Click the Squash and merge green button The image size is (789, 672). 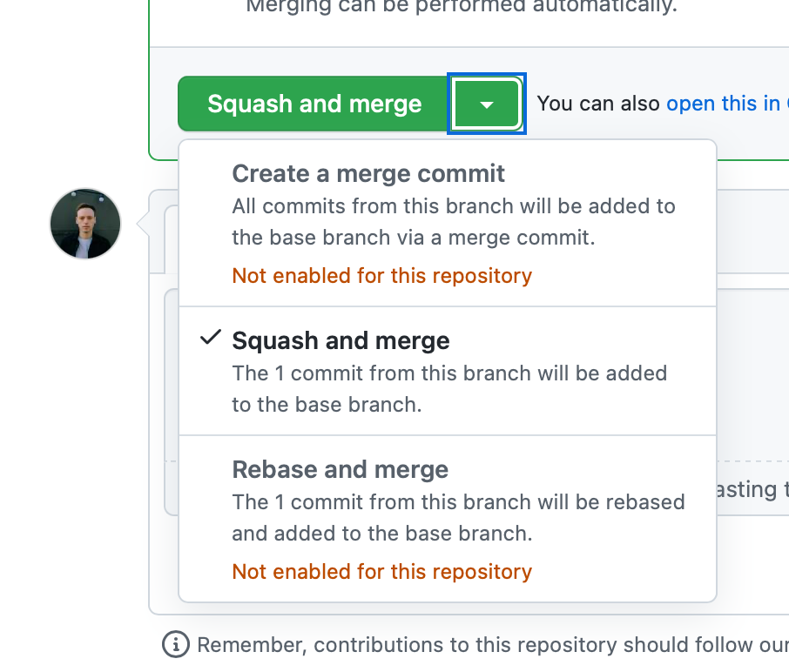tap(313, 104)
